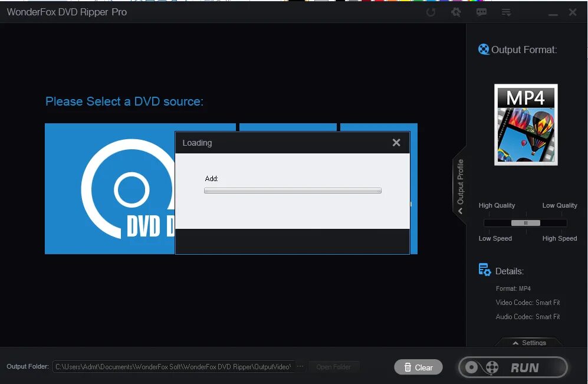Expand the Settings panel
This screenshot has width=588, height=384.
point(529,342)
